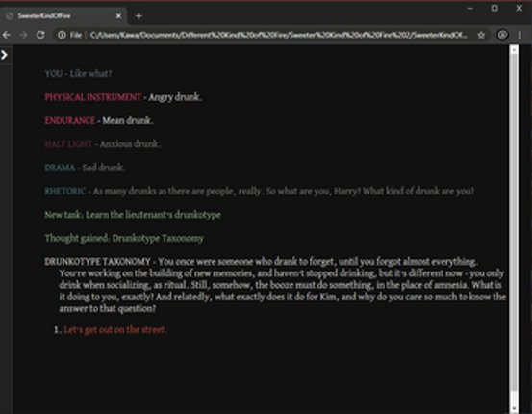Viewport: 532px width, 414px height.
Task: Click "New task: Learn the lieutenant's drunkotype" line
Action: 133,215
